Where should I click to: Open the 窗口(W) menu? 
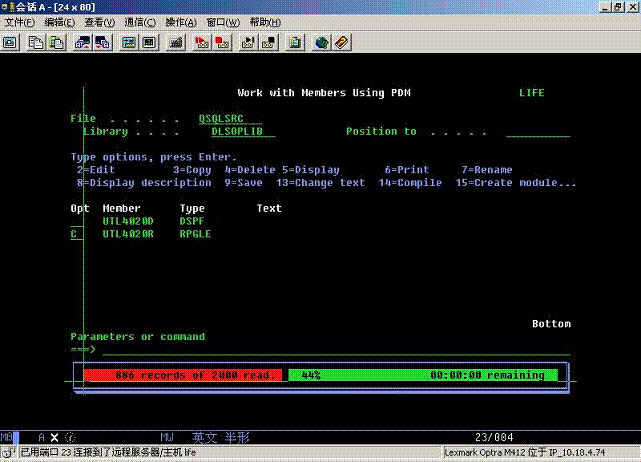(x=223, y=22)
